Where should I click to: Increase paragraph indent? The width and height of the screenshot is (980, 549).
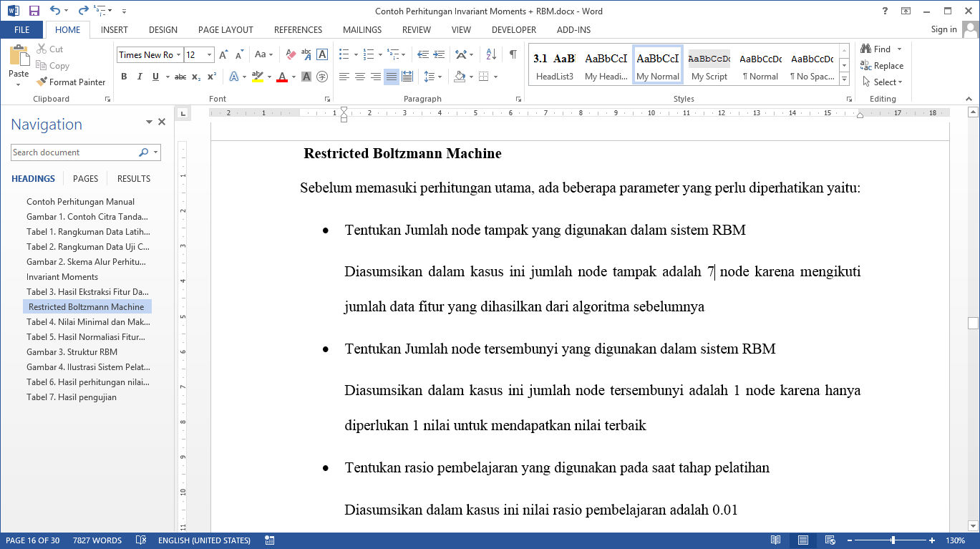438,54
